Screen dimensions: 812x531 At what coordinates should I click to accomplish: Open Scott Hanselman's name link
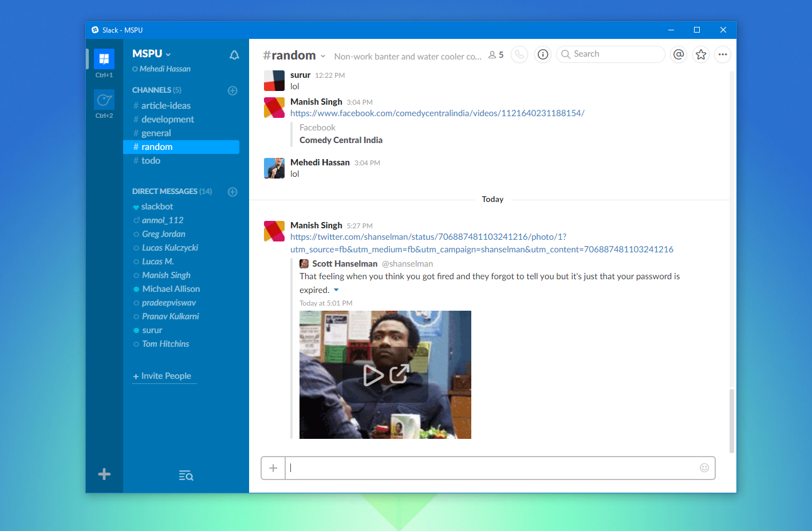[345, 264]
